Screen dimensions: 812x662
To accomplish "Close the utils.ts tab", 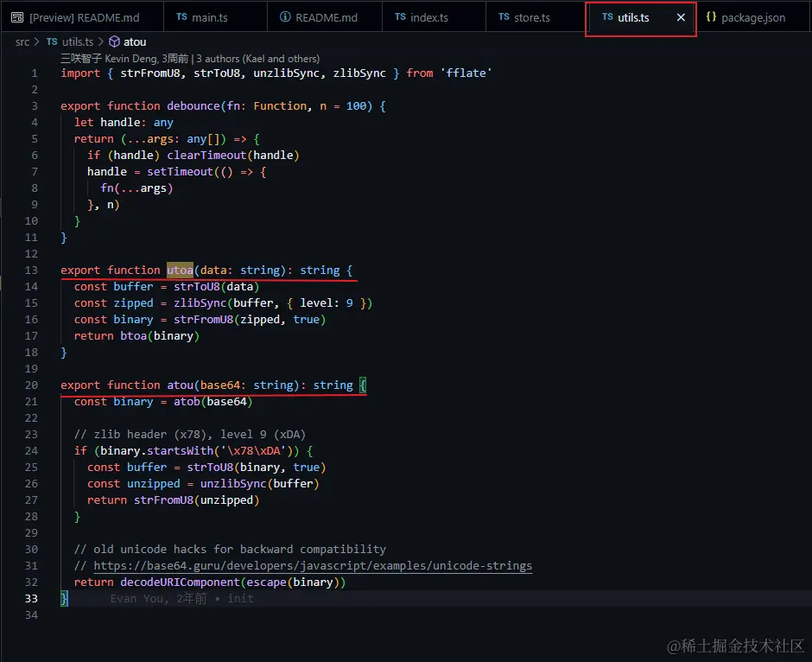I will coord(681,17).
